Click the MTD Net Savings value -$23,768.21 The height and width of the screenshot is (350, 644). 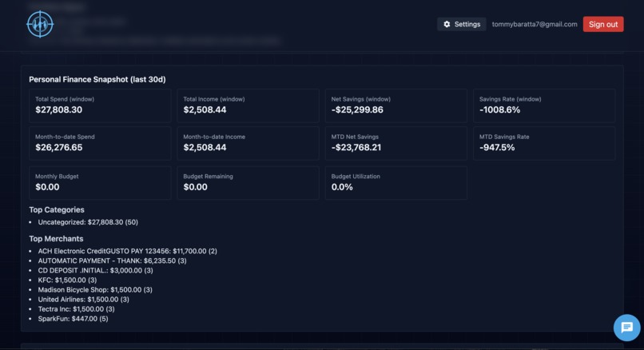coord(356,148)
